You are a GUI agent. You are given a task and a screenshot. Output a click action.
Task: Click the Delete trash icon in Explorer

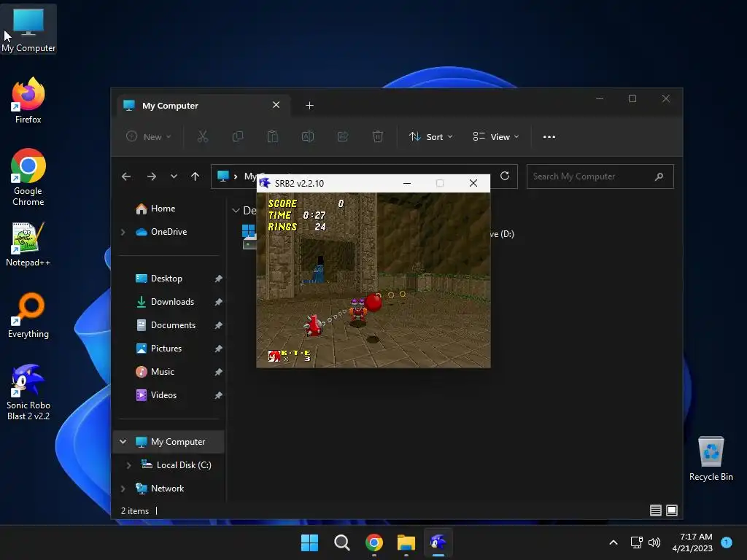[x=377, y=136]
